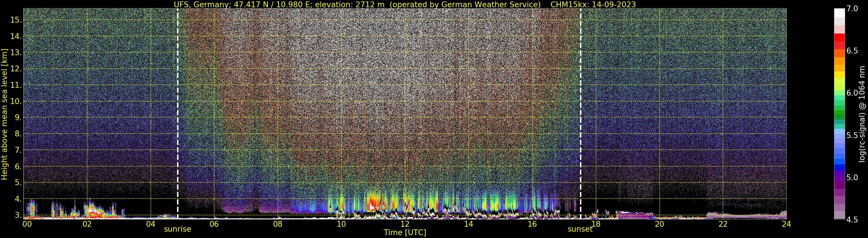Click the height axis tick '8.'
Image resolution: width=868 pixels, height=238 pixels.
pyautogui.click(x=18, y=134)
